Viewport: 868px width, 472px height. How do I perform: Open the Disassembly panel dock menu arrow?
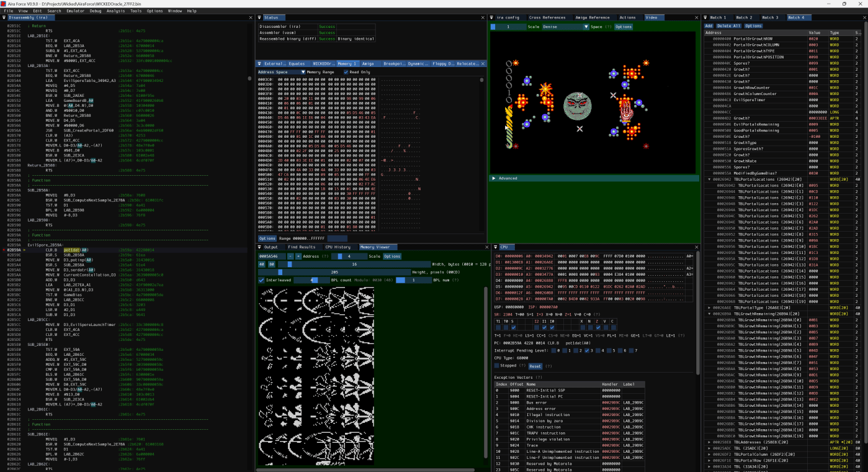[x=5, y=17]
